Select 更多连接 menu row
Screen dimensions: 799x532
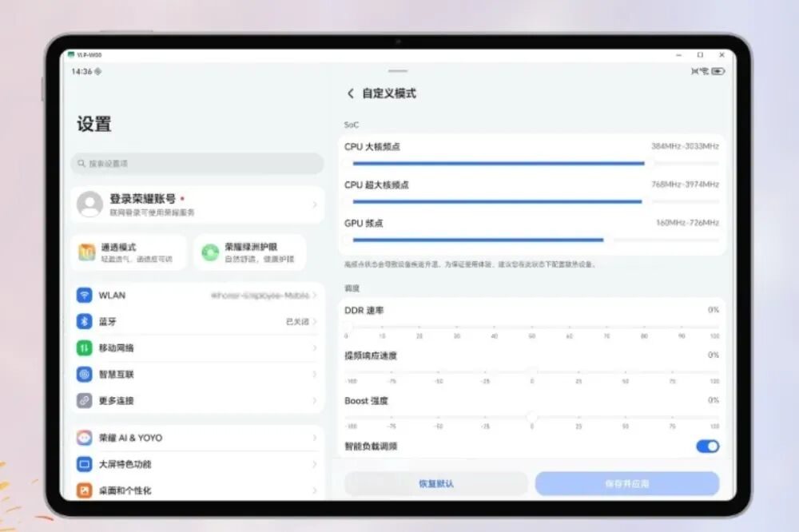pyautogui.click(x=197, y=400)
